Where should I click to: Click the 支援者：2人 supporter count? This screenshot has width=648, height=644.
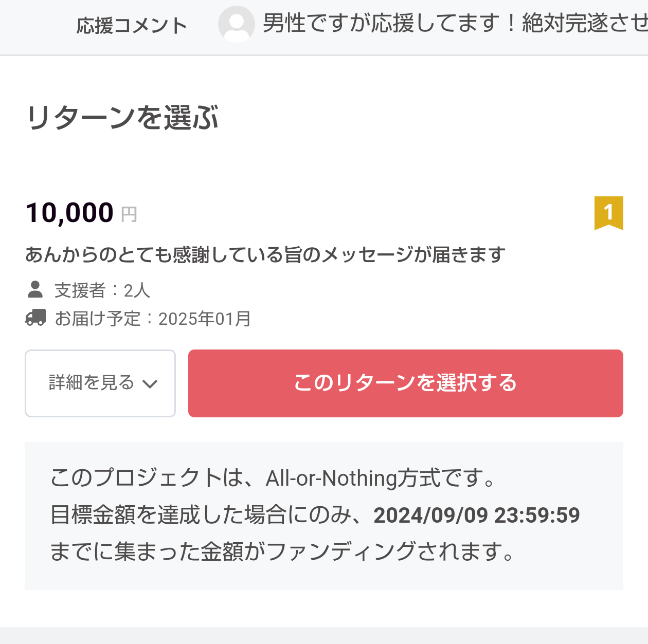(x=102, y=290)
